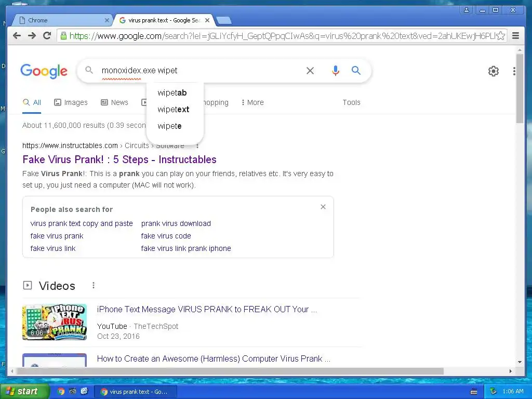Click the Google logo
The width and height of the screenshot is (532, 399).
(44, 71)
